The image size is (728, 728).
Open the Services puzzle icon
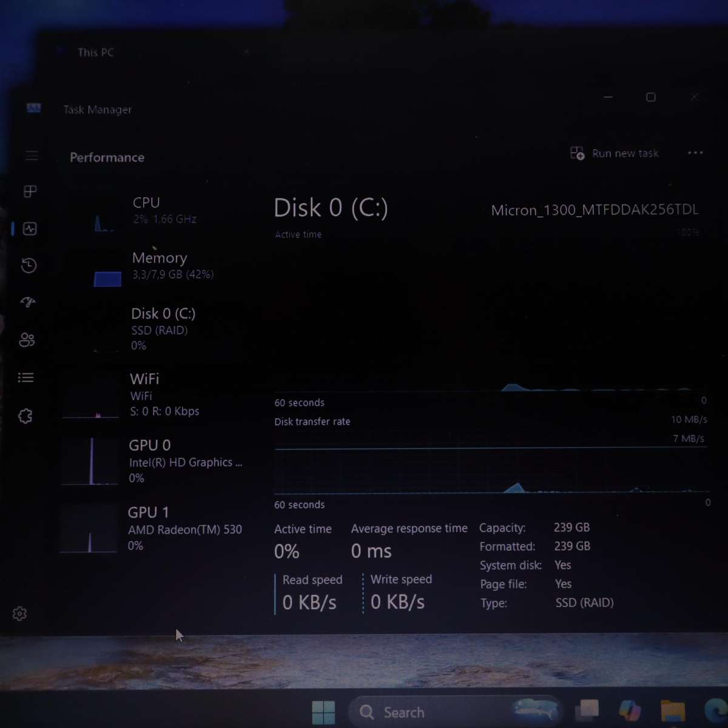point(25,416)
